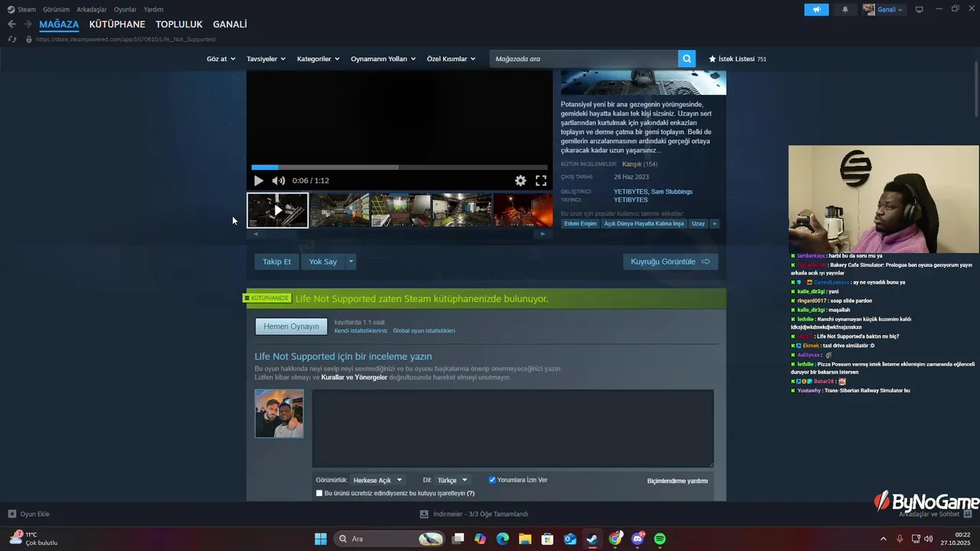980x551 pixels.
Task: Open the Global oyun istatistikleri link
Action: click(x=424, y=331)
